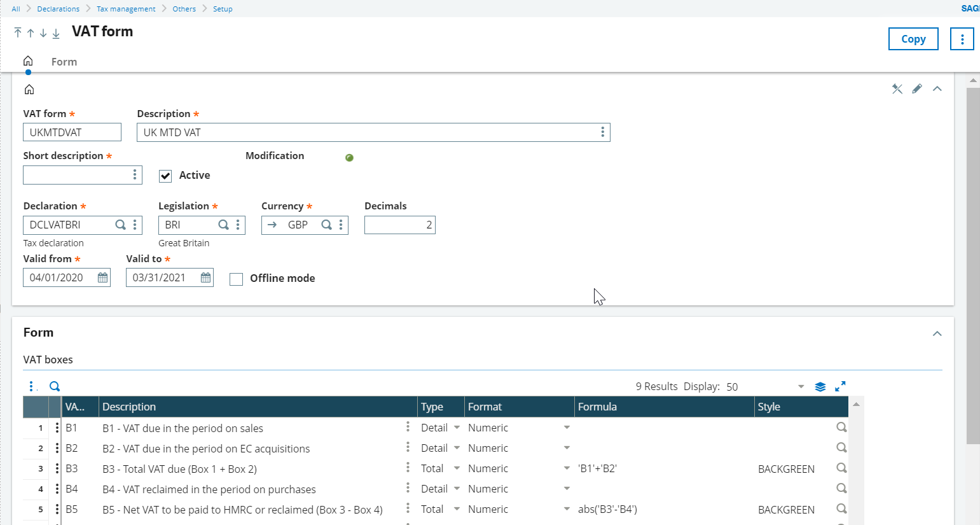Expand VAT boxes grid to fullscreen
Viewport: 980px width, 525px height.
[x=840, y=386]
